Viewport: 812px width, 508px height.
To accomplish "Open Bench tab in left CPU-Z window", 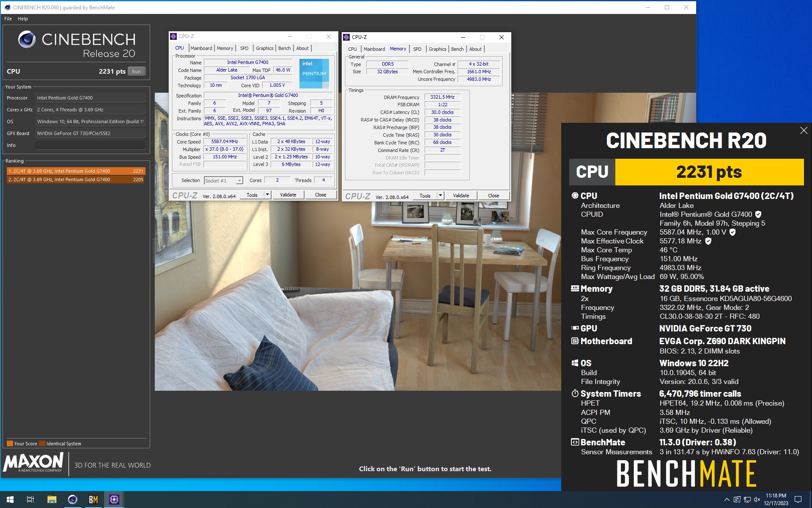I will (x=285, y=48).
